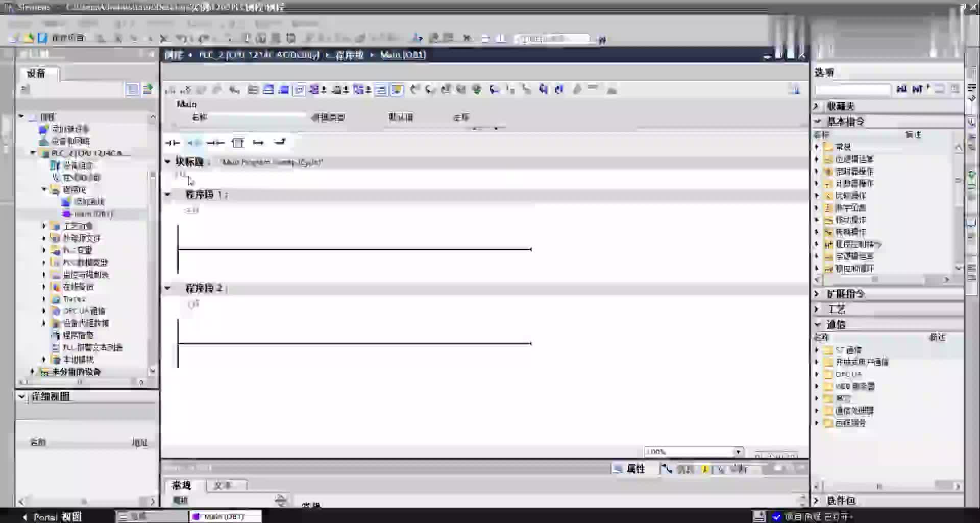
Task: Open the 总览 overview taskbar button
Action: (x=152, y=516)
